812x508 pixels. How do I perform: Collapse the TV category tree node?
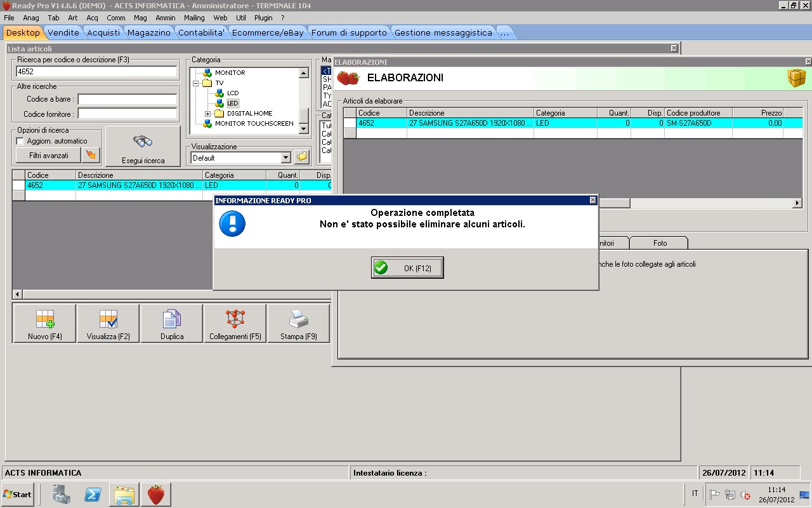pos(196,83)
